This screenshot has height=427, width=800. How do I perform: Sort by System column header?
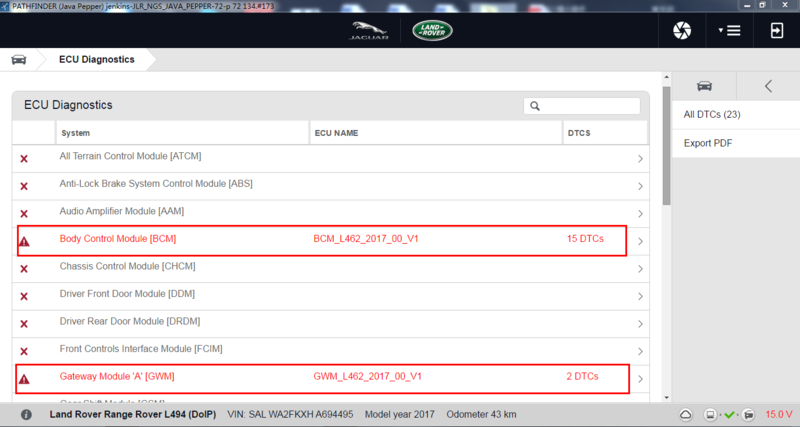click(x=76, y=133)
